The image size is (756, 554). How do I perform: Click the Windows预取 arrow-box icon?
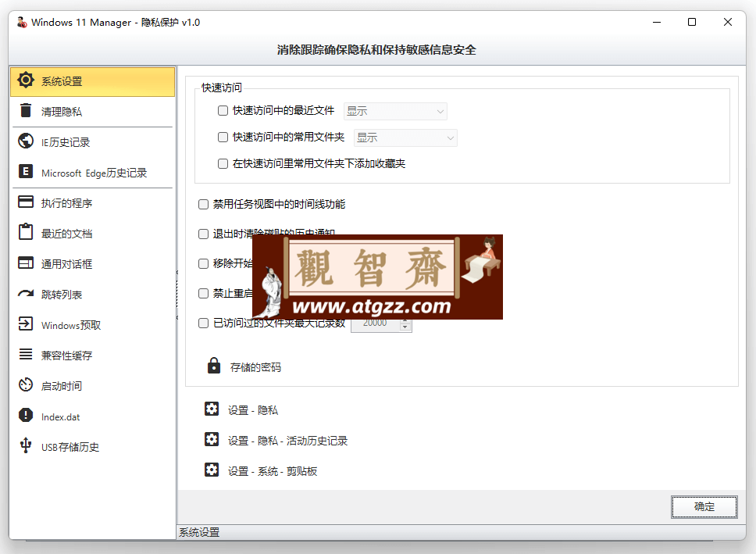[26, 323]
